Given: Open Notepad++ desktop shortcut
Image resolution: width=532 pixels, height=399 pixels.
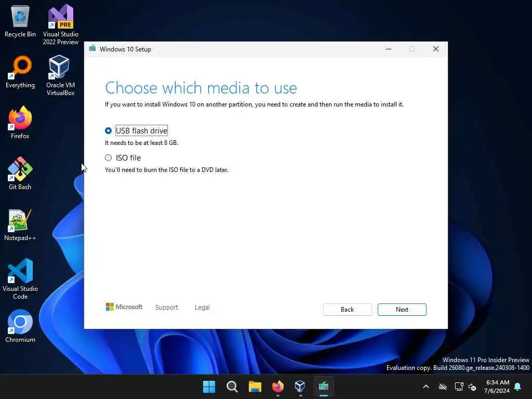Looking at the screenshot, I should pyautogui.click(x=20, y=224).
